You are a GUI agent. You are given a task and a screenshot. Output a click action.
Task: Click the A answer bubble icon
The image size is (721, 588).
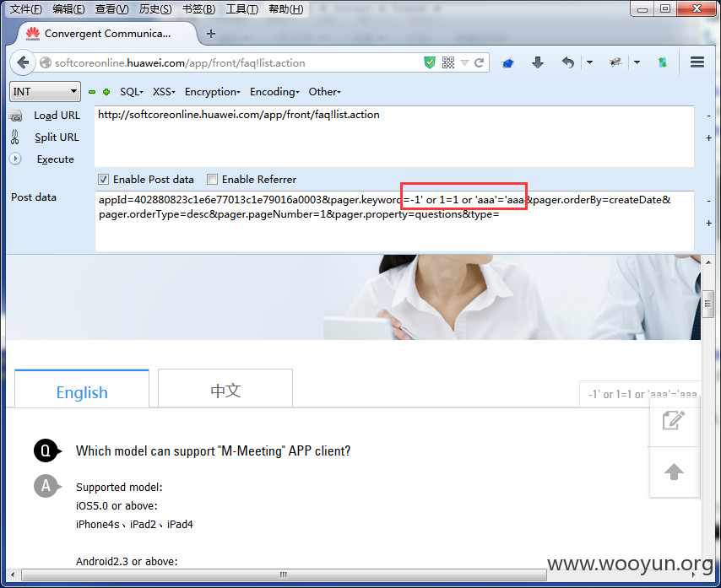click(46, 486)
